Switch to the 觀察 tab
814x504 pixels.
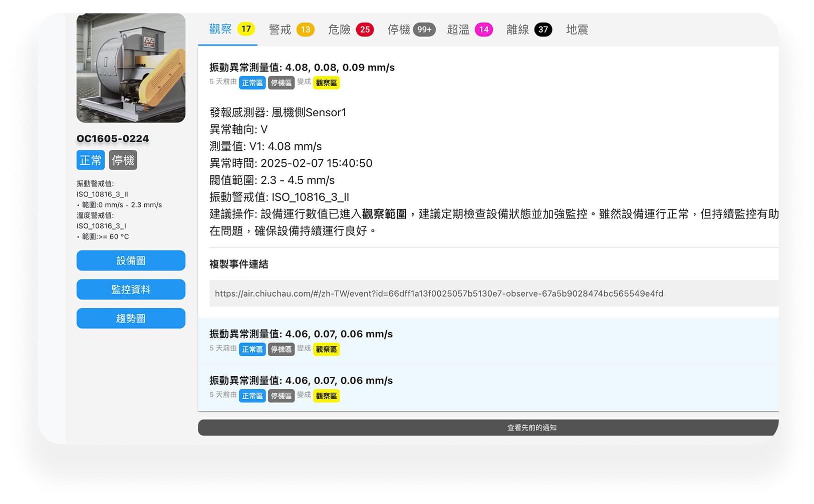[x=221, y=30]
